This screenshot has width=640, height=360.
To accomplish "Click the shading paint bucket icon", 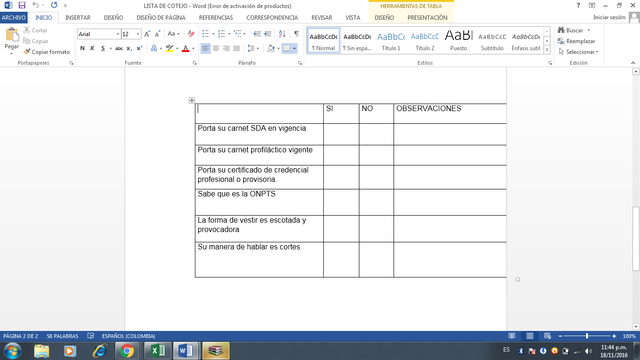I will [271, 48].
